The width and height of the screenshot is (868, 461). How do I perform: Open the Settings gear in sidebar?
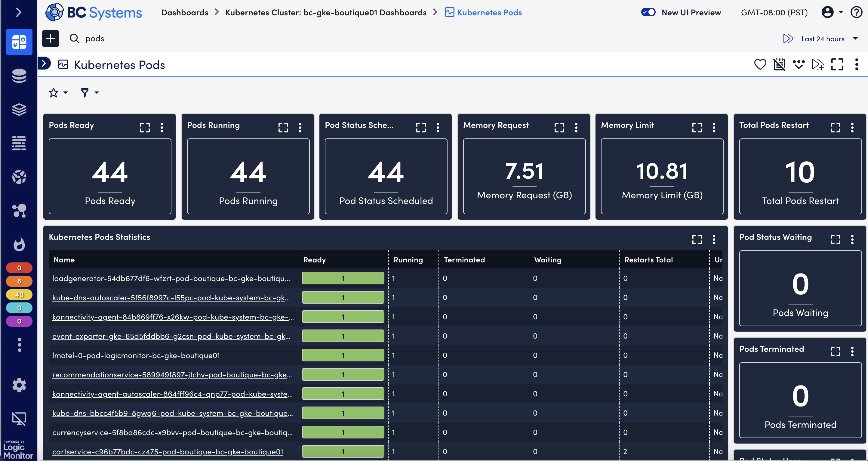click(x=19, y=385)
